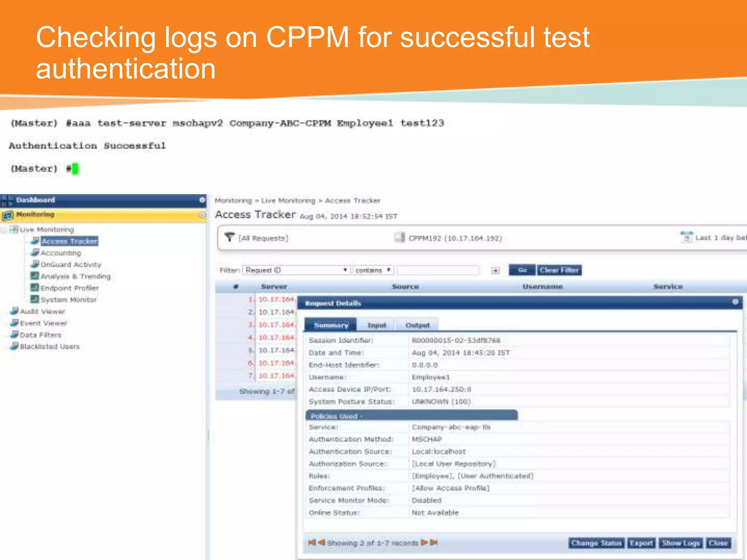Click the Endpoint Profiler icon
This screenshot has height=560, width=747.
coord(35,287)
